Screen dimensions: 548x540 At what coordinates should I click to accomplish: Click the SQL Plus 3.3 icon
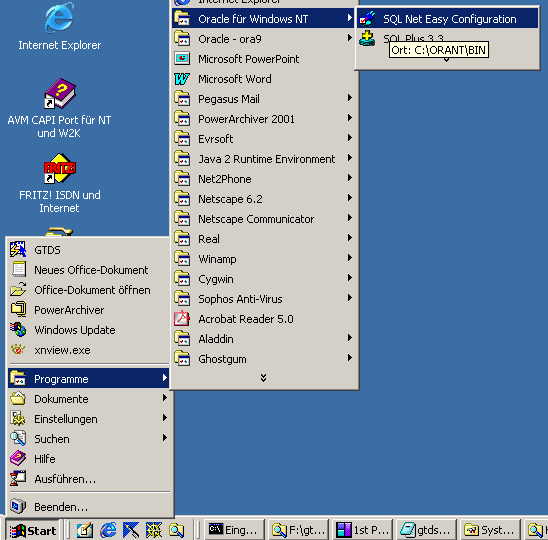[367, 38]
